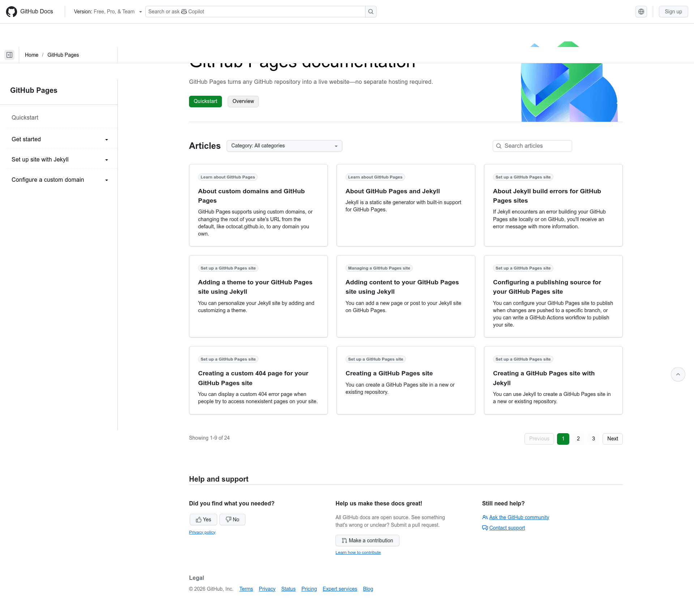Collapse the sidebar using the panel icon
Screen dimensions: 694x616
click(x=9, y=55)
